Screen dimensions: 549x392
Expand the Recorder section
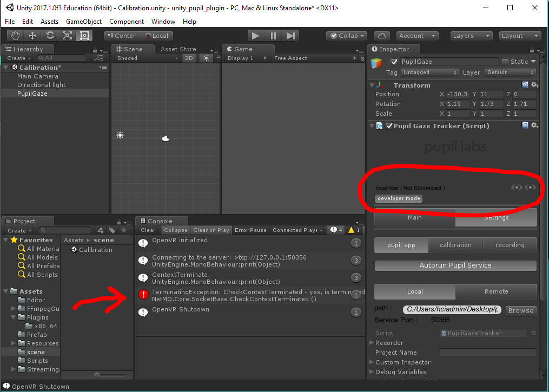coord(372,343)
